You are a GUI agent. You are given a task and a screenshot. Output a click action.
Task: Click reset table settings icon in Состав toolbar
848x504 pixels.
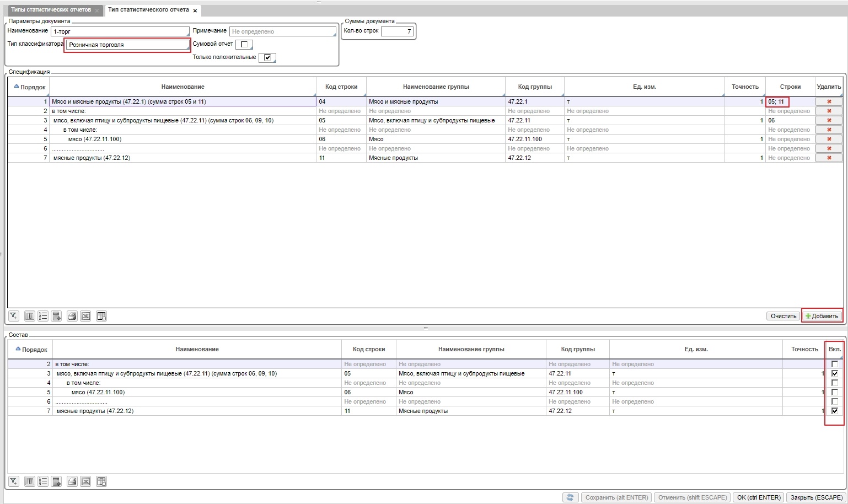click(x=101, y=481)
